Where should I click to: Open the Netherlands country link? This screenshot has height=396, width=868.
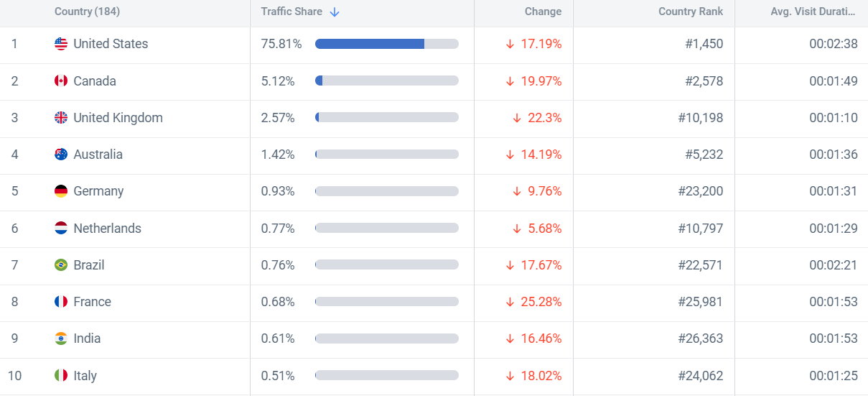(107, 229)
